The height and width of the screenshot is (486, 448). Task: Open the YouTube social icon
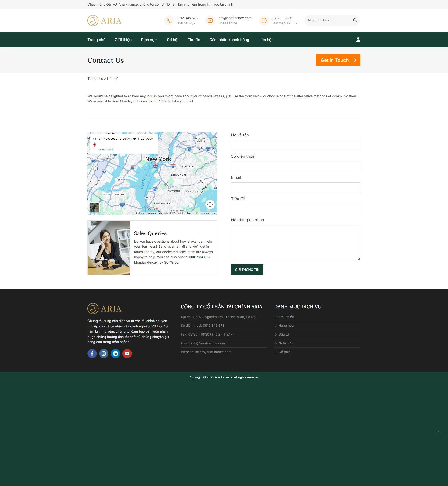tap(127, 354)
